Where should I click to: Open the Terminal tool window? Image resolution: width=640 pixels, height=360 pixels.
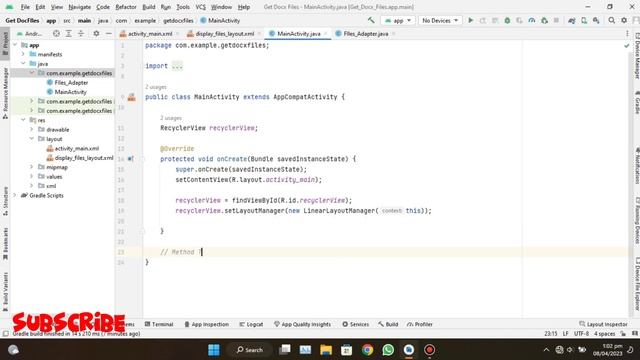click(x=159, y=324)
